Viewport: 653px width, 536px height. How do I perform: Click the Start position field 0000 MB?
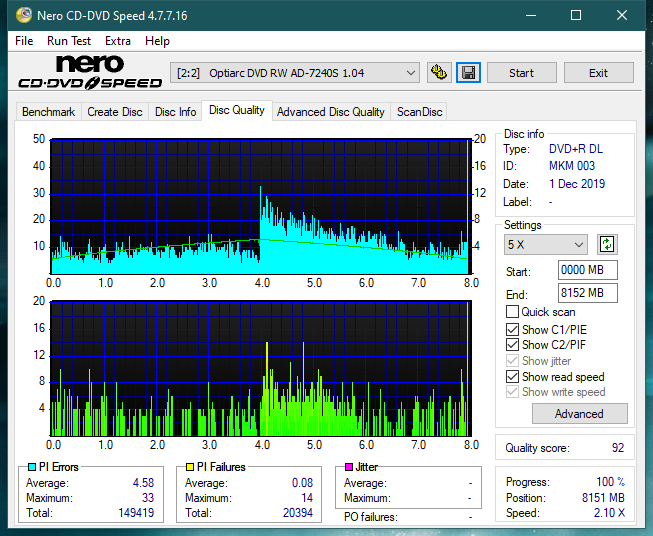[588, 270]
